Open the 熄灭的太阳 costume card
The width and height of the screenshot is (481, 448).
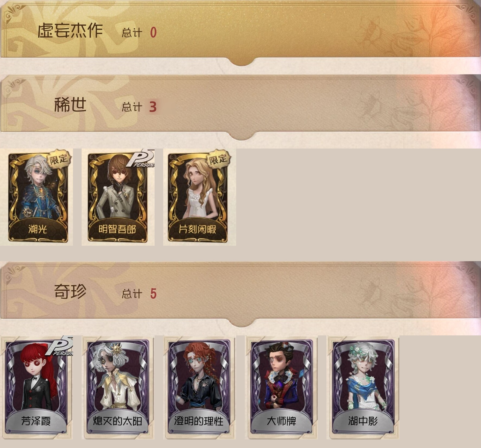pyautogui.click(x=118, y=387)
